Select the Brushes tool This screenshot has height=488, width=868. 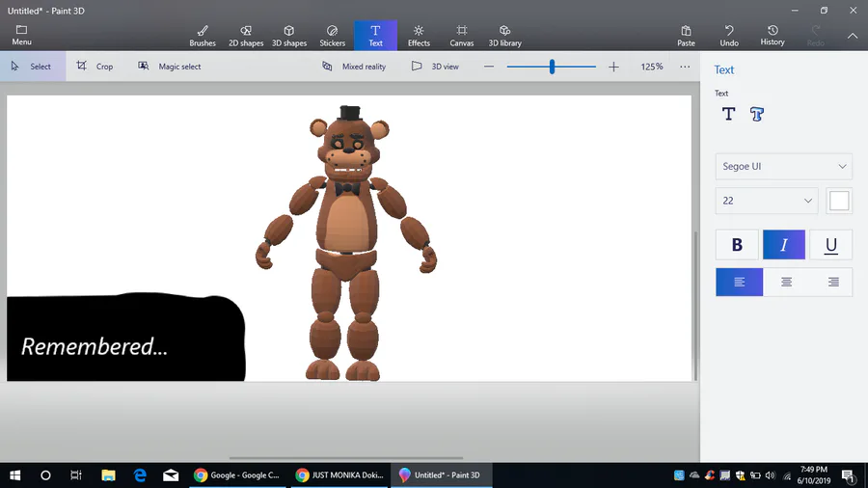coord(203,36)
